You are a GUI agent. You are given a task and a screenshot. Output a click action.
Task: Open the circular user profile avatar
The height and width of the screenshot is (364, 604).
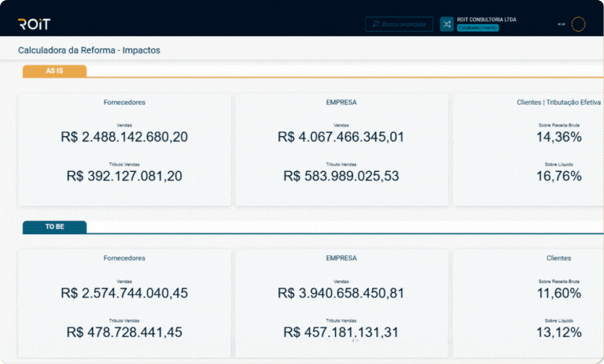(x=578, y=24)
